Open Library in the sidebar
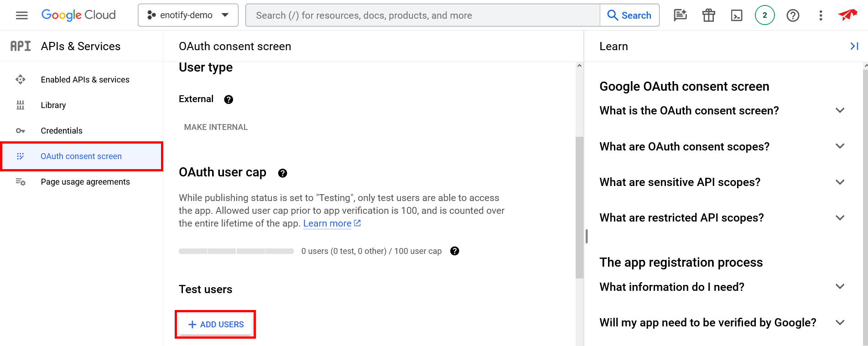Viewport: 868px width, 346px height. (53, 105)
